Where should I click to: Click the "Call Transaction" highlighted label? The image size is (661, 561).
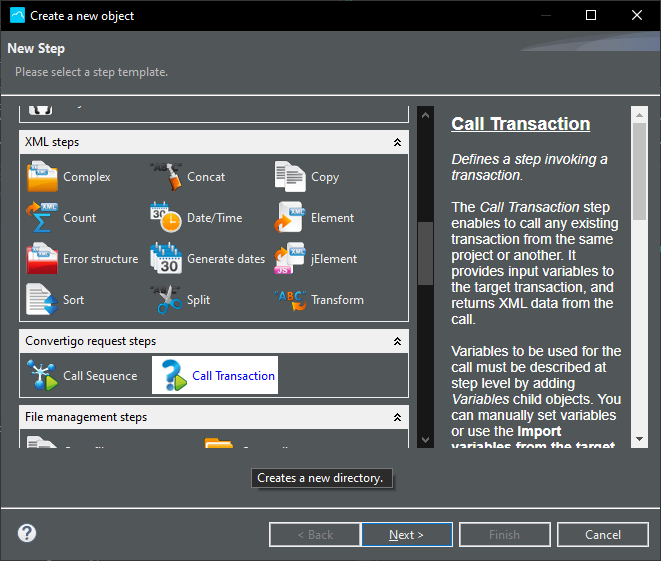[234, 376]
